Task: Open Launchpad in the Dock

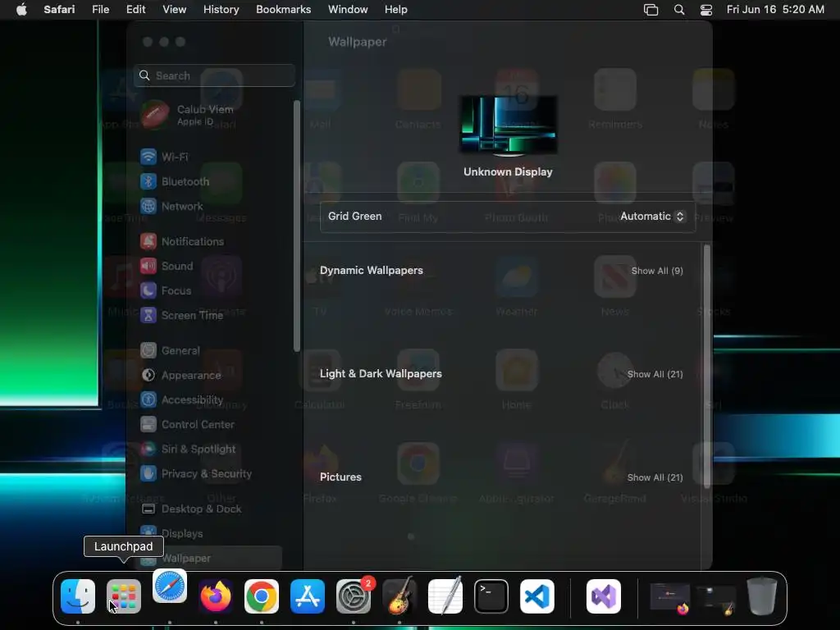Action: click(124, 596)
